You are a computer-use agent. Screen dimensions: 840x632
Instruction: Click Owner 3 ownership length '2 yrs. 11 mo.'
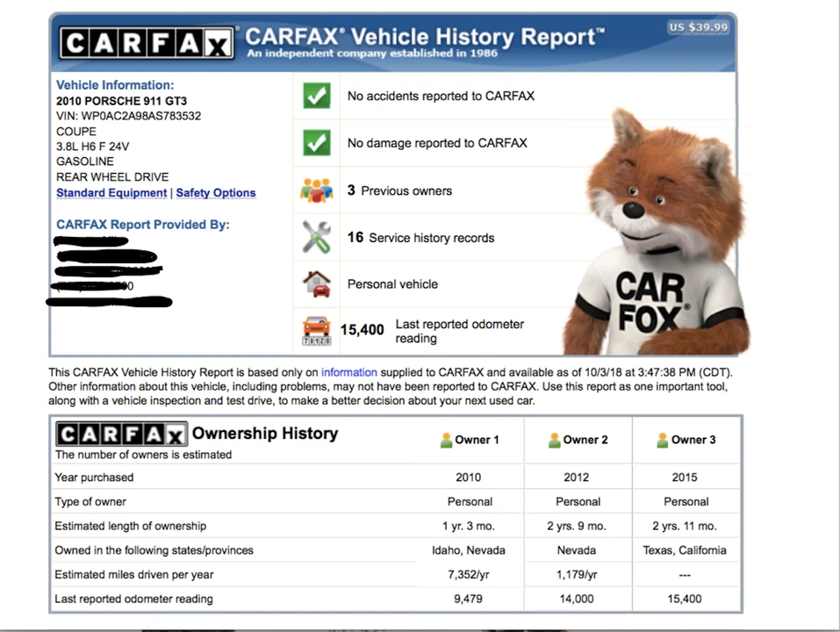pos(685,526)
